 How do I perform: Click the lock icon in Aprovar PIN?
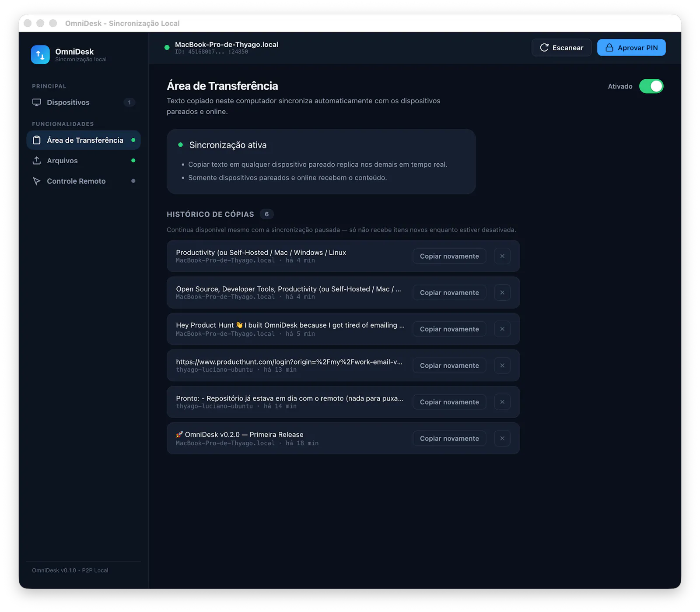coord(609,48)
